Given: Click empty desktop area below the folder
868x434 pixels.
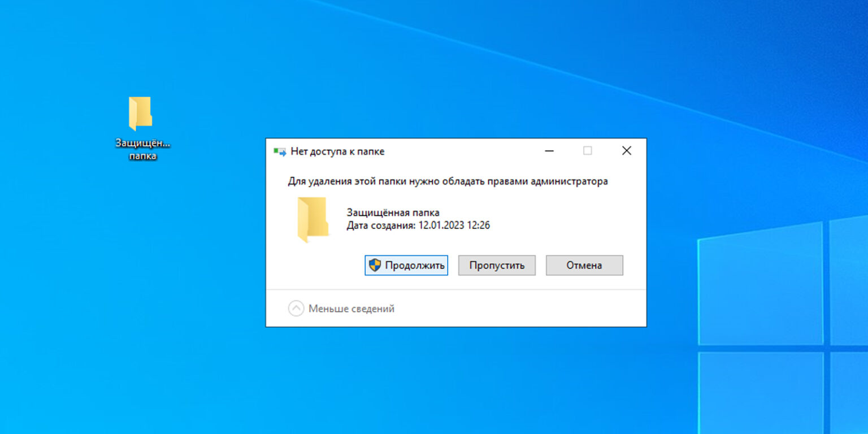Looking at the screenshot, I should pyautogui.click(x=141, y=254).
